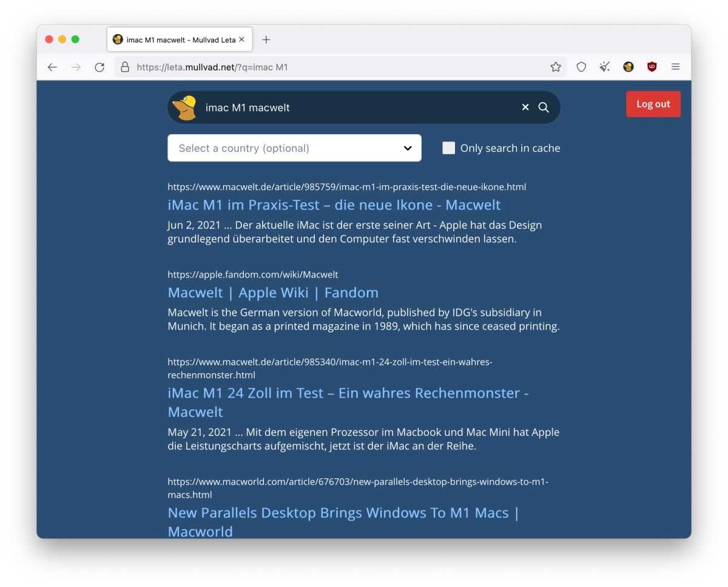
Task: Open the Firefox hamburger menu
Action: pos(676,67)
